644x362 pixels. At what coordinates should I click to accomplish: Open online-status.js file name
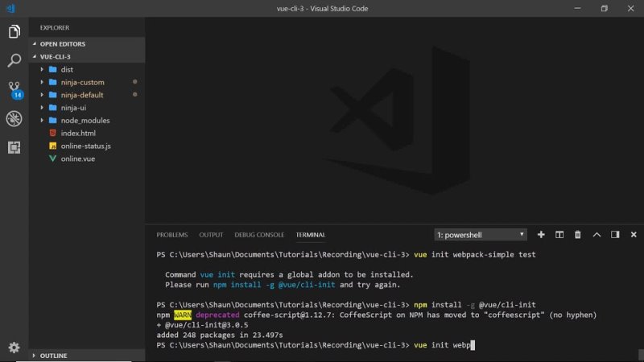point(86,146)
